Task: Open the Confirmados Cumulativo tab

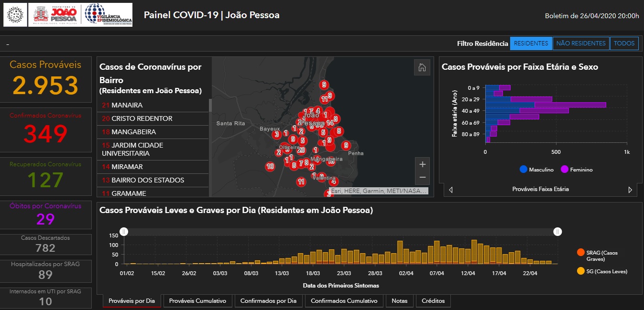Action: tap(344, 301)
